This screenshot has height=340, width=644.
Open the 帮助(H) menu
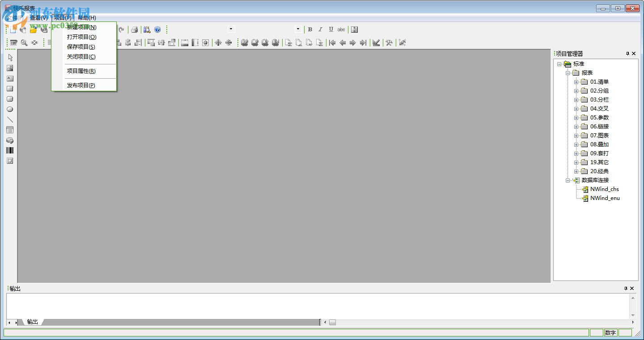[87, 18]
